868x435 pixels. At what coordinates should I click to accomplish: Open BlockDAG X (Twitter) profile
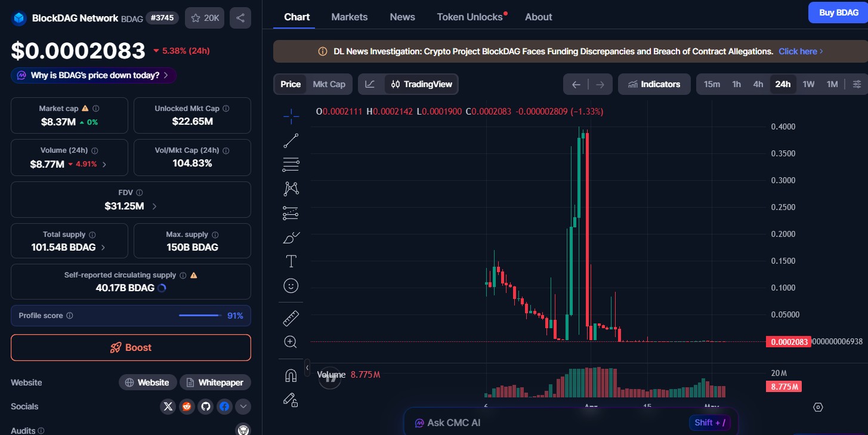[x=168, y=406]
